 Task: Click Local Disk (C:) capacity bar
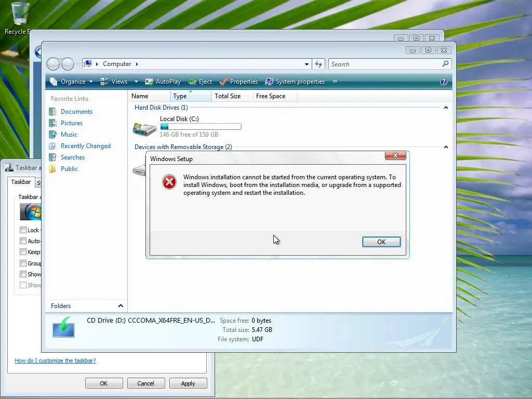click(201, 127)
